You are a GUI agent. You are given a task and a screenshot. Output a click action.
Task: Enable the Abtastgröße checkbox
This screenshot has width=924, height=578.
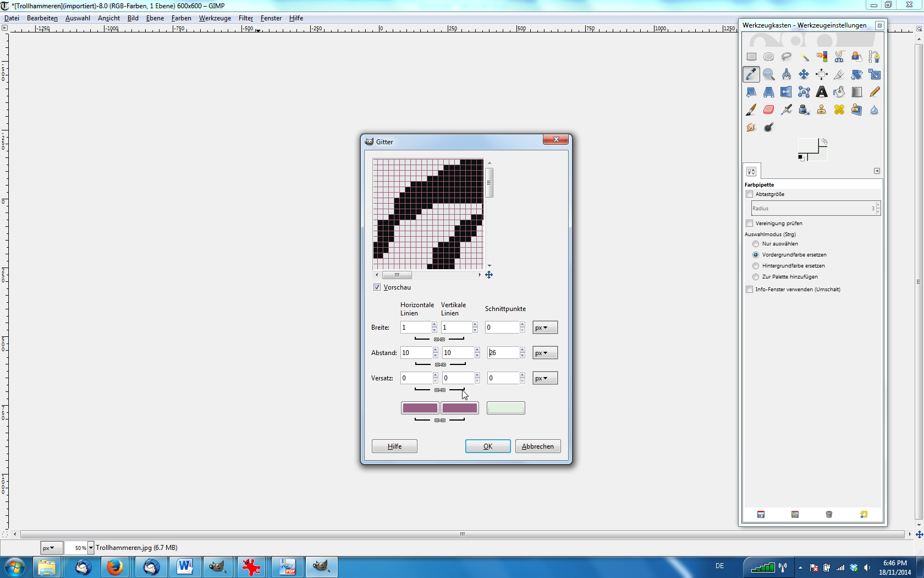749,194
